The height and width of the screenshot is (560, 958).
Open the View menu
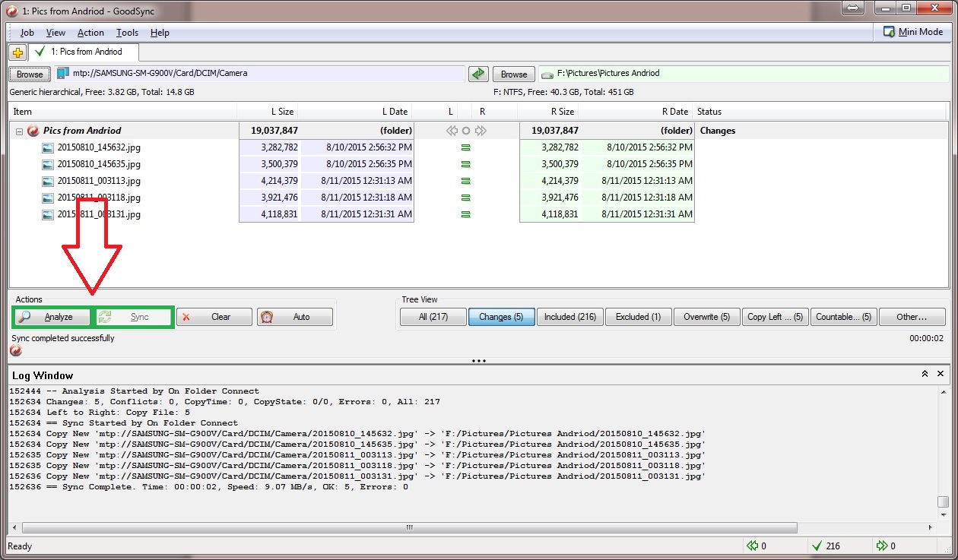(x=56, y=33)
